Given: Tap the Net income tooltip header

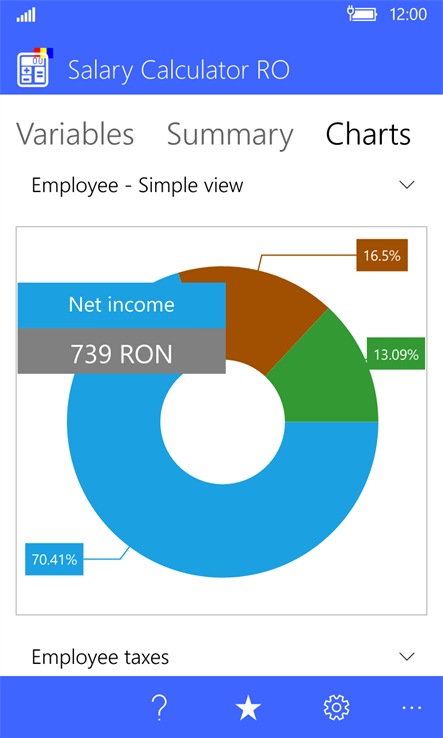Looking at the screenshot, I should click(121, 305).
